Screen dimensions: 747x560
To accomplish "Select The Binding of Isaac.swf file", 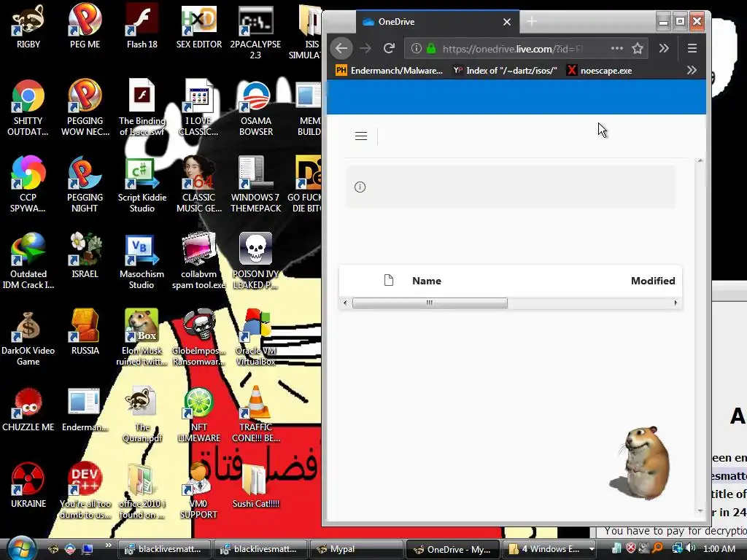I will click(142, 108).
